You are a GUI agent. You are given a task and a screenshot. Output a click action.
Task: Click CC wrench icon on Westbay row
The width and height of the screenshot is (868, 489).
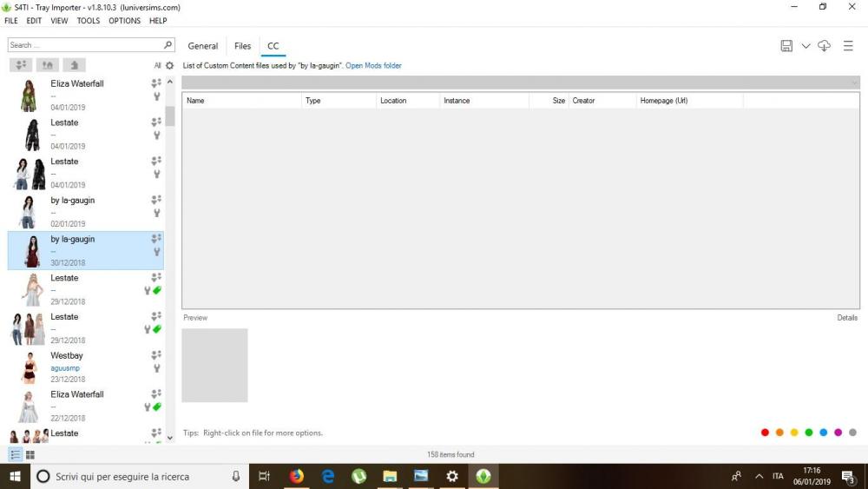coord(157,368)
